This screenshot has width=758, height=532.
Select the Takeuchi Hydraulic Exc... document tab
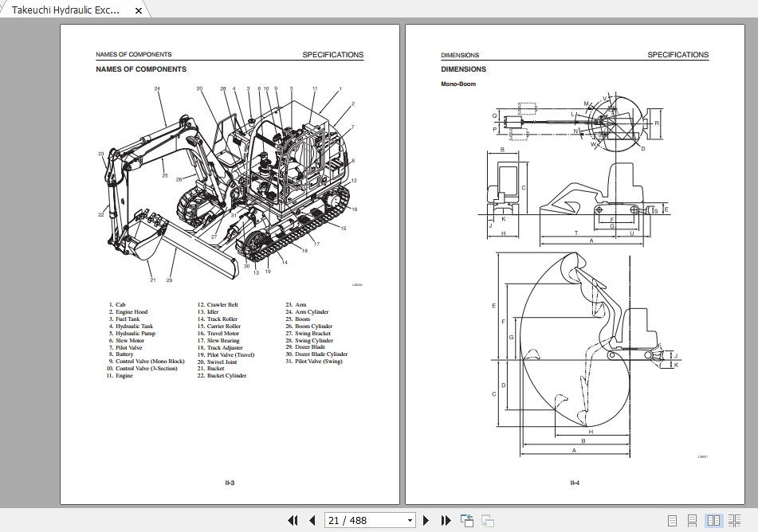pos(66,10)
